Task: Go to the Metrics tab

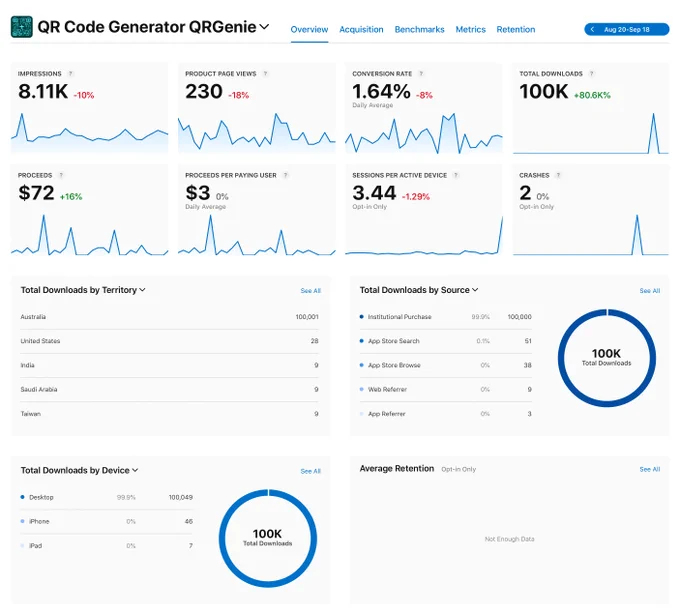Action: [471, 29]
